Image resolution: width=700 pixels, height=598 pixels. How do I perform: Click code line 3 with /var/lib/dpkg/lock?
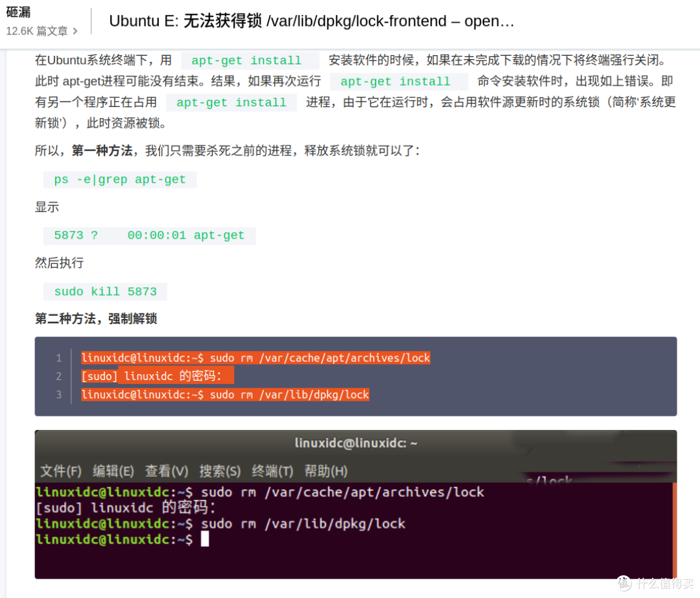pyautogui.click(x=225, y=394)
